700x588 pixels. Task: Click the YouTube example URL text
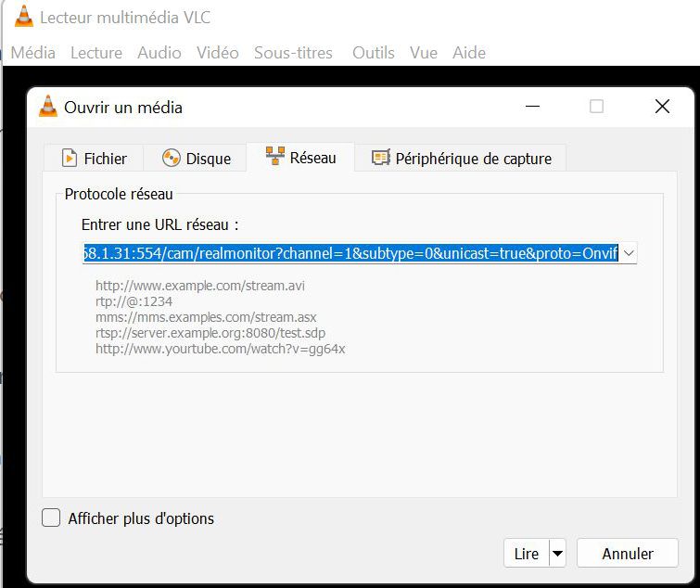click(x=220, y=349)
